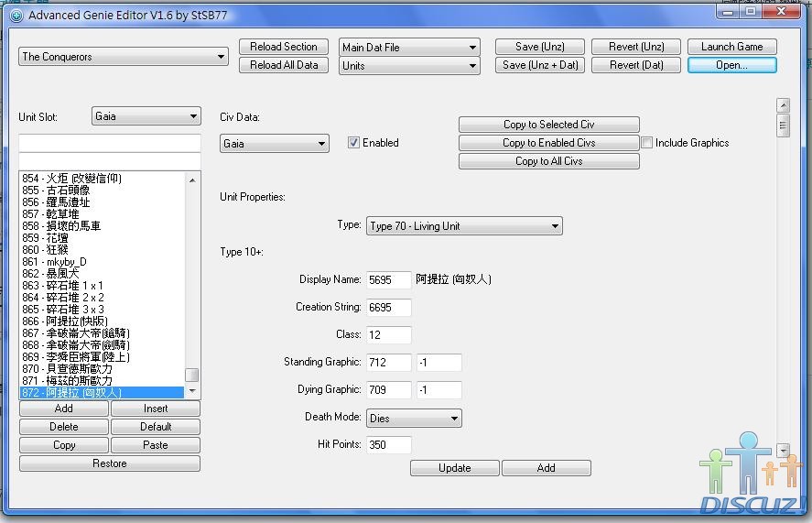Open The Conquerors game version dropdown
The image size is (812, 523).
(124, 57)
